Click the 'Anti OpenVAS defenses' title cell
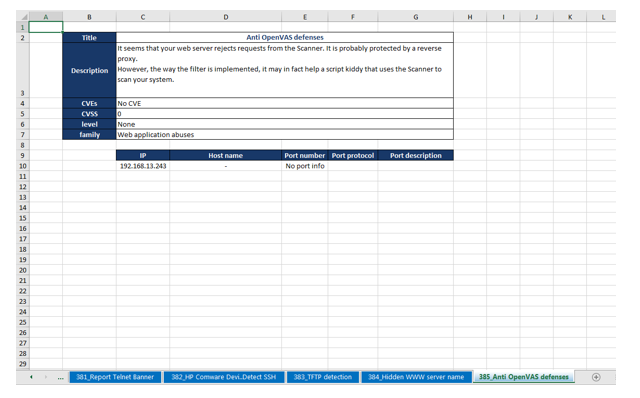640x398 pixels. (284, 37)
